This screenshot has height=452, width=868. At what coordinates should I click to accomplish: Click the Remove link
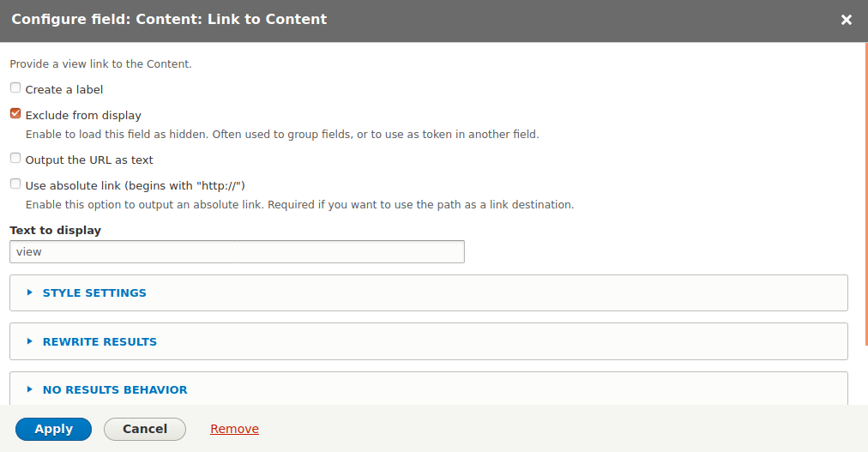[234, 429]
